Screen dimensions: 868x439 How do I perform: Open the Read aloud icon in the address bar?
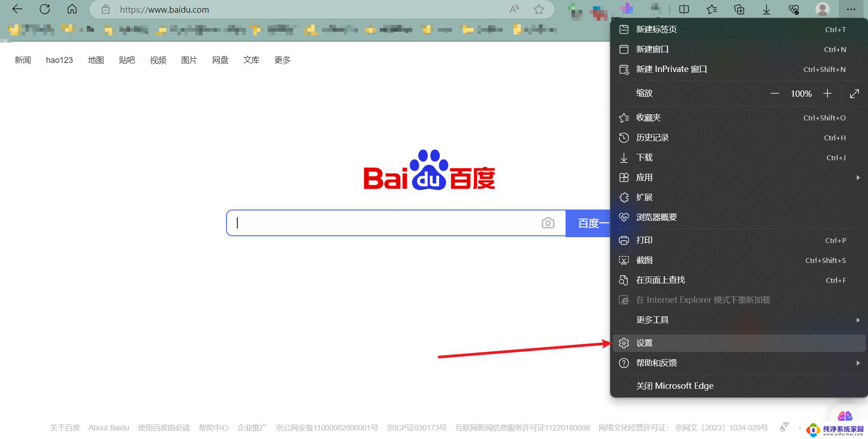click(x=514, y=10)
